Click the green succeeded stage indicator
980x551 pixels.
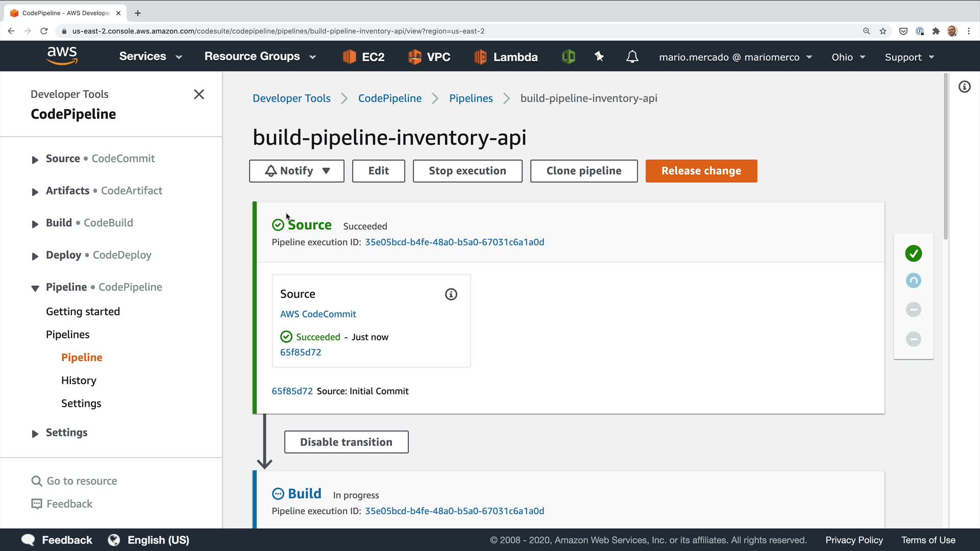click(913, 254)
